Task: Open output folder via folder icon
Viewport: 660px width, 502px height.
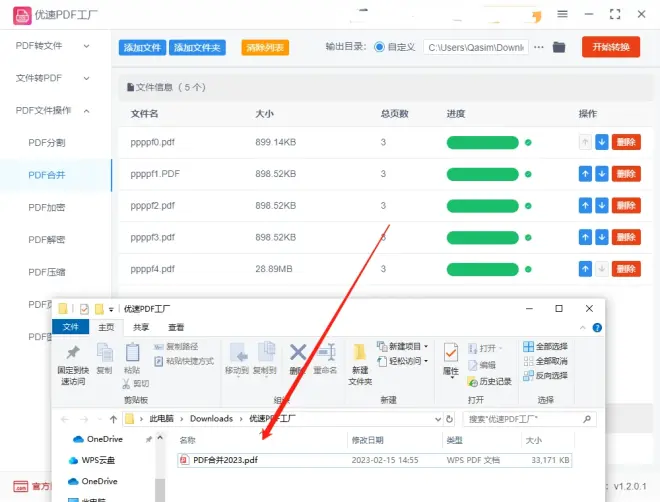Action: pos(559,47)
